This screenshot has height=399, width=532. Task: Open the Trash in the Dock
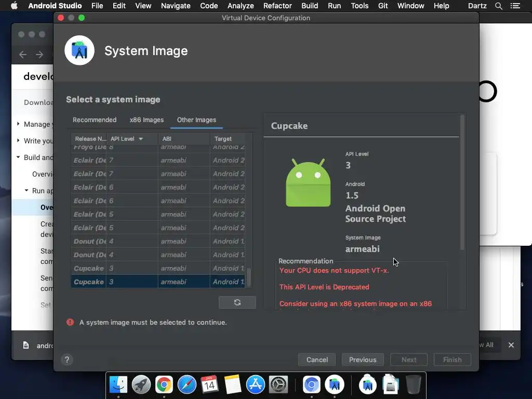click(x=413, y=385)
